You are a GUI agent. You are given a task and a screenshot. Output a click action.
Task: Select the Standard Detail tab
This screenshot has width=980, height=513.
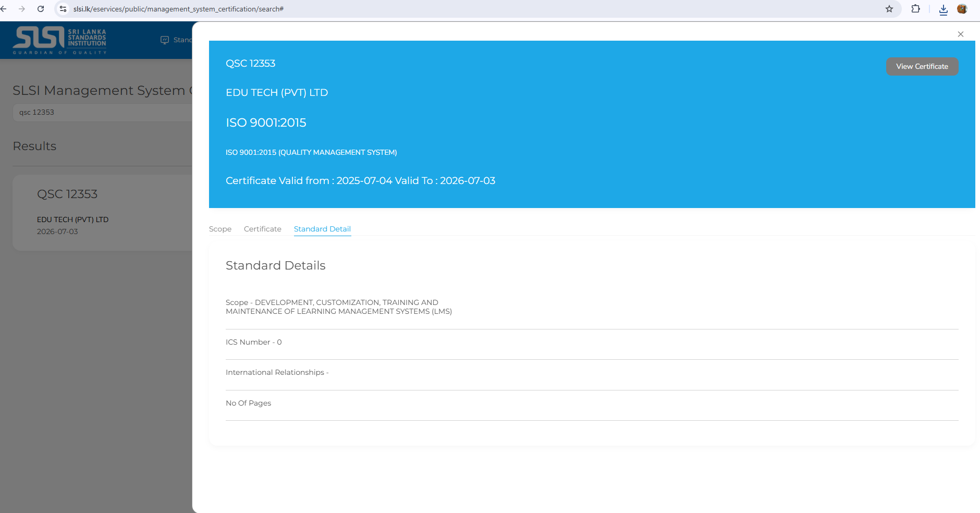tap(322, 229)
